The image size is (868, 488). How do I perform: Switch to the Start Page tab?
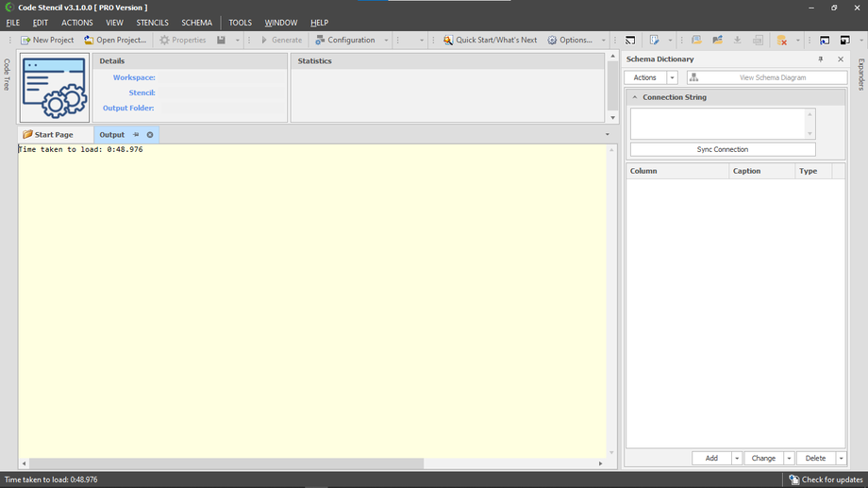(x=54, y=135)
